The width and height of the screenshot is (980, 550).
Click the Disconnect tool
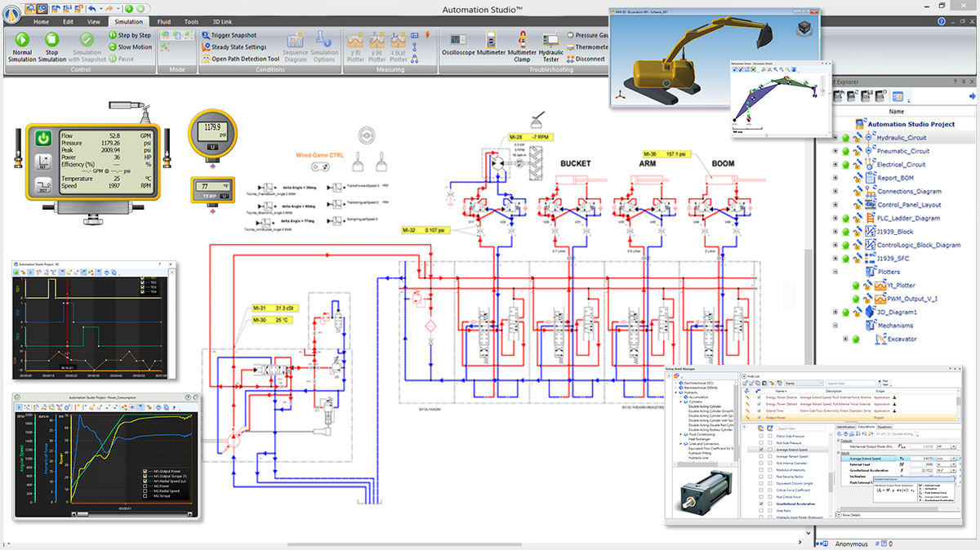tap(585, 59)
